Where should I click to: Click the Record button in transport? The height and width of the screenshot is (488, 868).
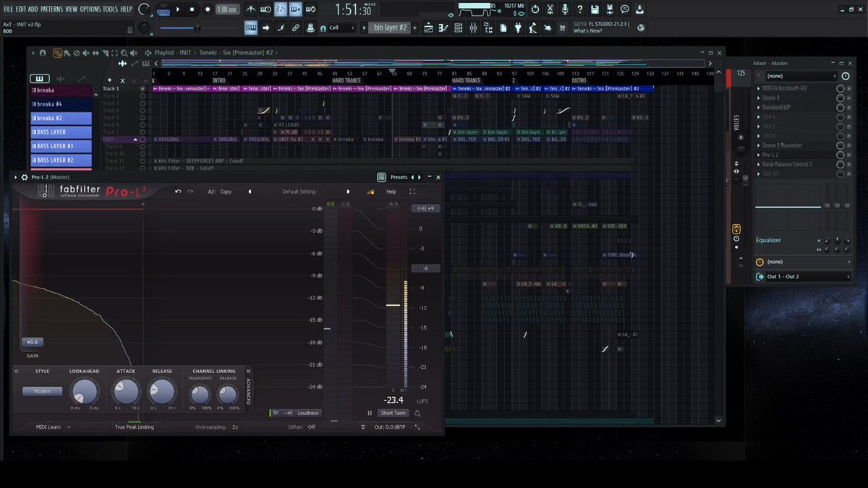(208, 9)
